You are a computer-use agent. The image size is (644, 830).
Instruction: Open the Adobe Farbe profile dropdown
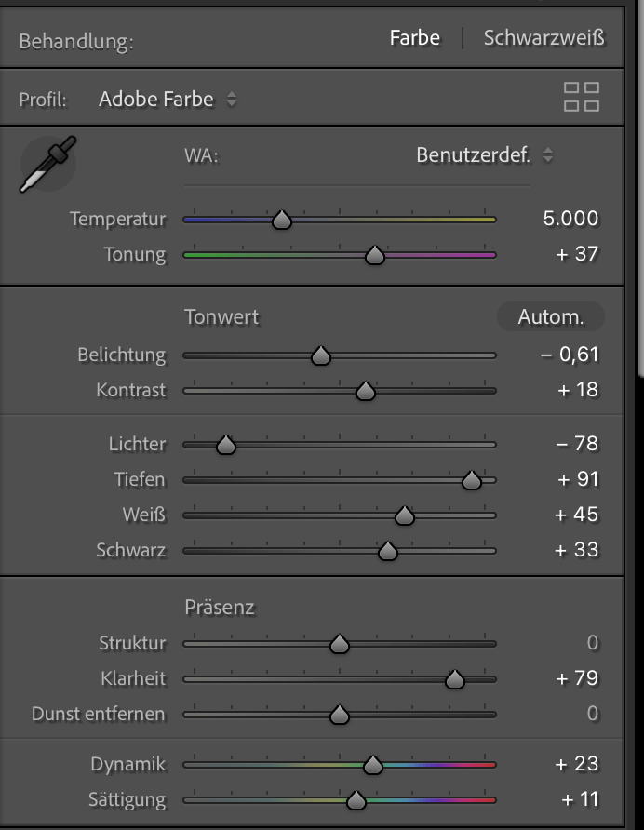pos(168,99)
